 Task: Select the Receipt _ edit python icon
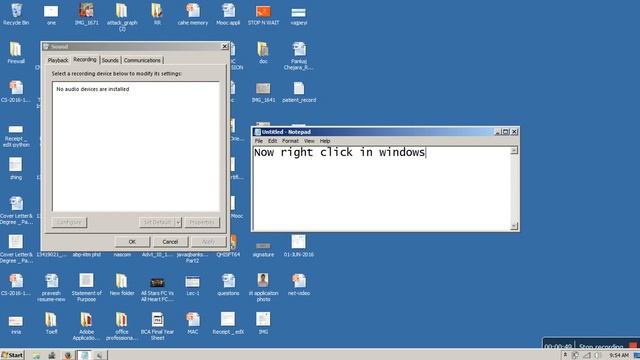pos(16,135)
